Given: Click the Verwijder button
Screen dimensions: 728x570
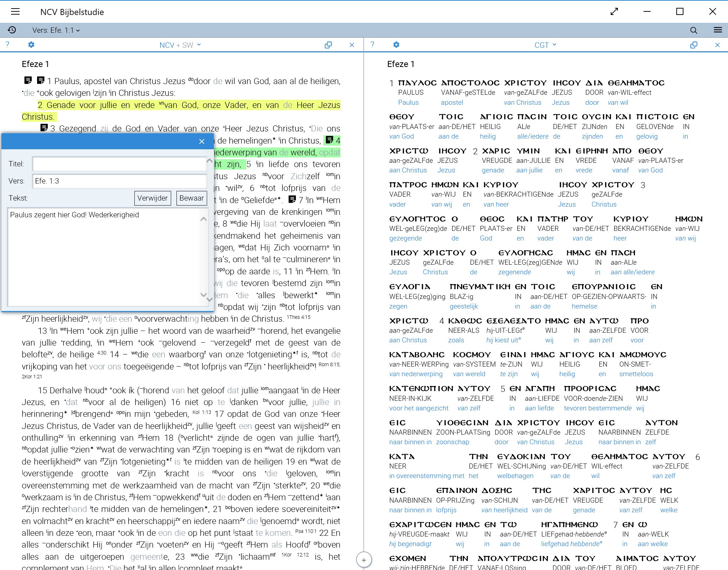Looking at the screenshot, I should point(153,198).
